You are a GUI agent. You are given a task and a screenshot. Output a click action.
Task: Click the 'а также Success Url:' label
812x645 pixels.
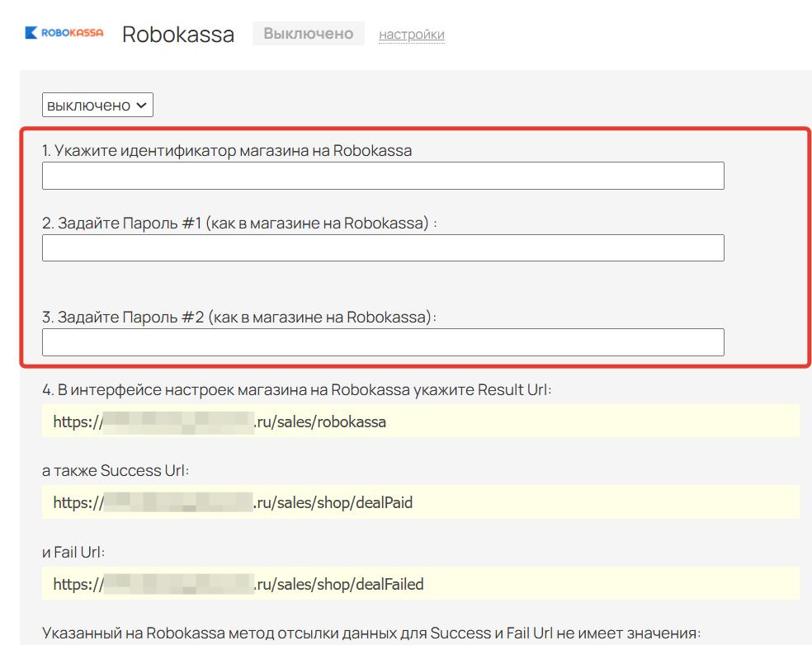(x=116, y=470)
